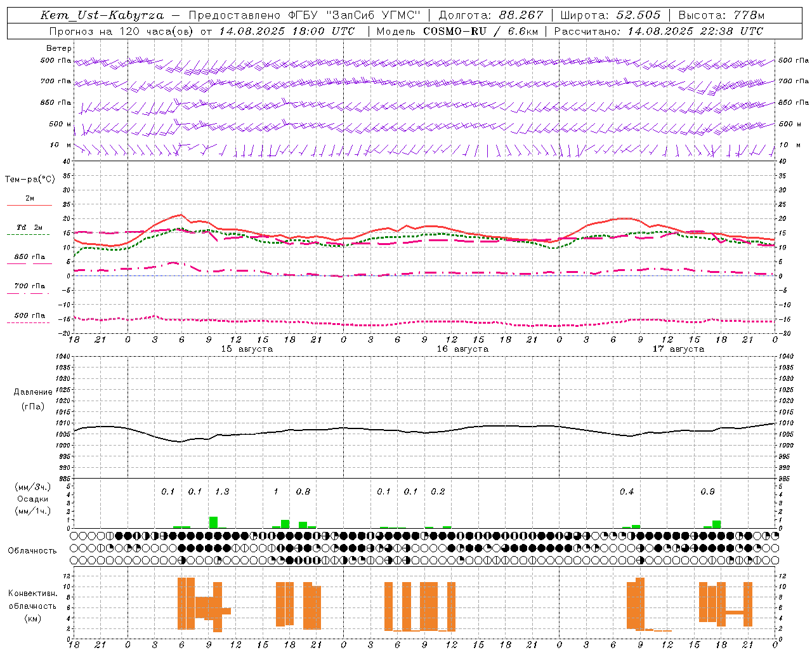This screenshot has height=650, width=812.
Task: Click the 700 гПа temperature legend entry
Action: point(29,286)
